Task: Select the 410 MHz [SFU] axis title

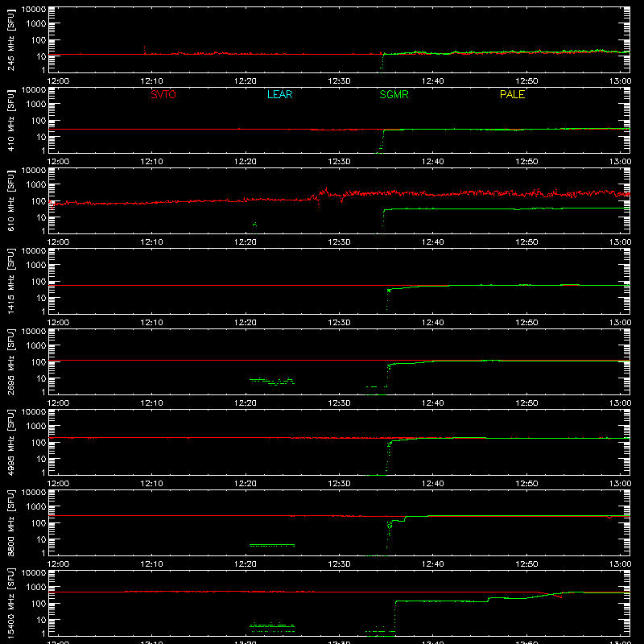Action: pyautogui.click(x=11, y=120)
